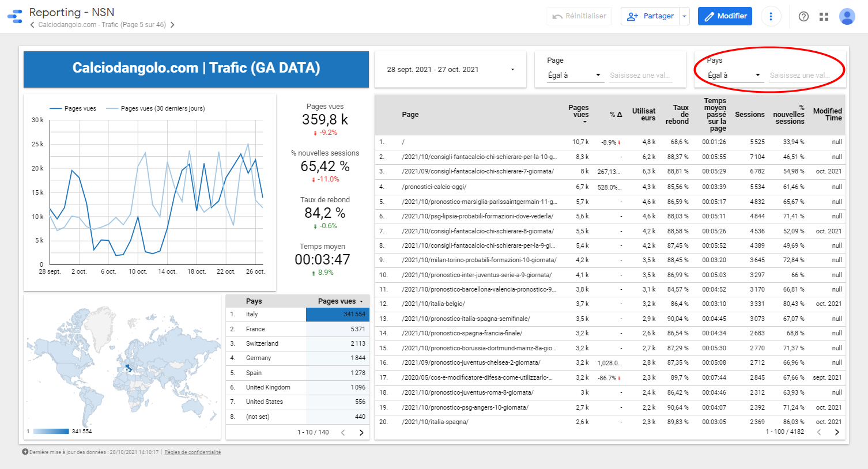Screen dimensions: 868x469
Task: Open Pays filter 'Égal à' dropdown
Action: point(734,75)
